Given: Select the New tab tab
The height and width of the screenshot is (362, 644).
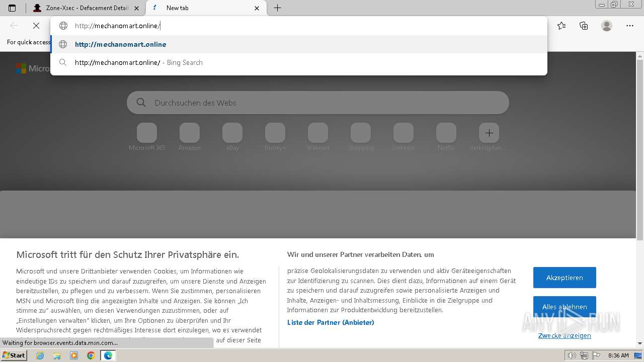Looking at the screenshot, I should (205, 8).
